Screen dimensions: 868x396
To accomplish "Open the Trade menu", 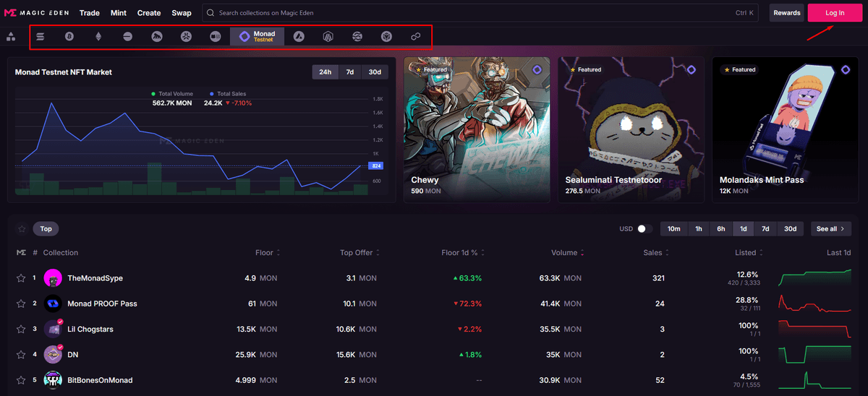I will click(x=90, y=13).
